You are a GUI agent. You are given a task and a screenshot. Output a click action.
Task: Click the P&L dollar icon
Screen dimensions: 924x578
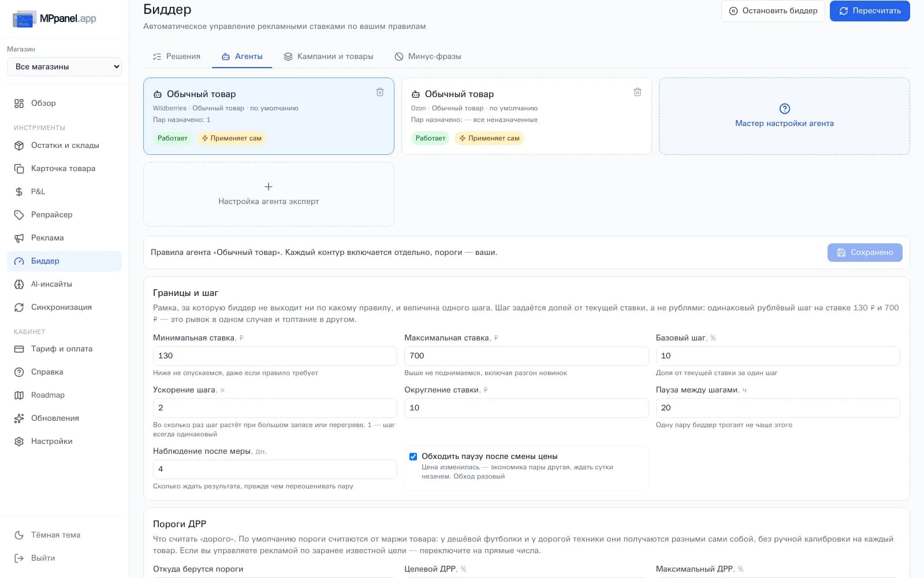tap(19, 192)
